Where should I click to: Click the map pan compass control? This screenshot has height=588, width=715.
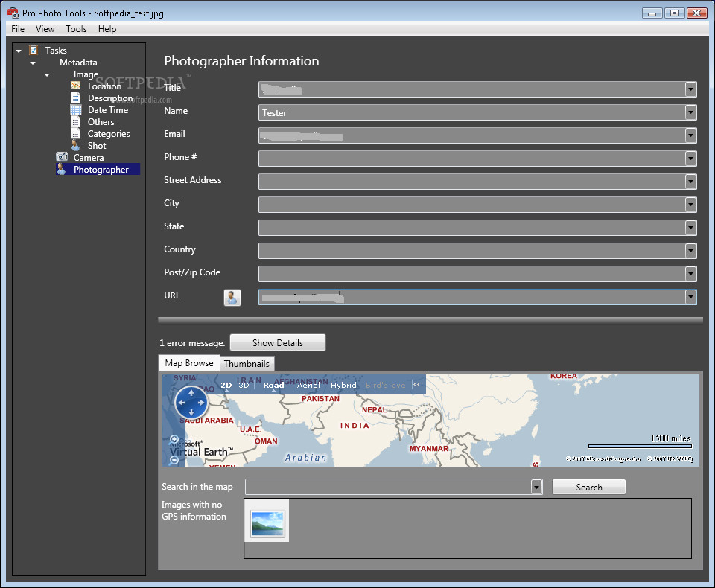pos(191,403)
